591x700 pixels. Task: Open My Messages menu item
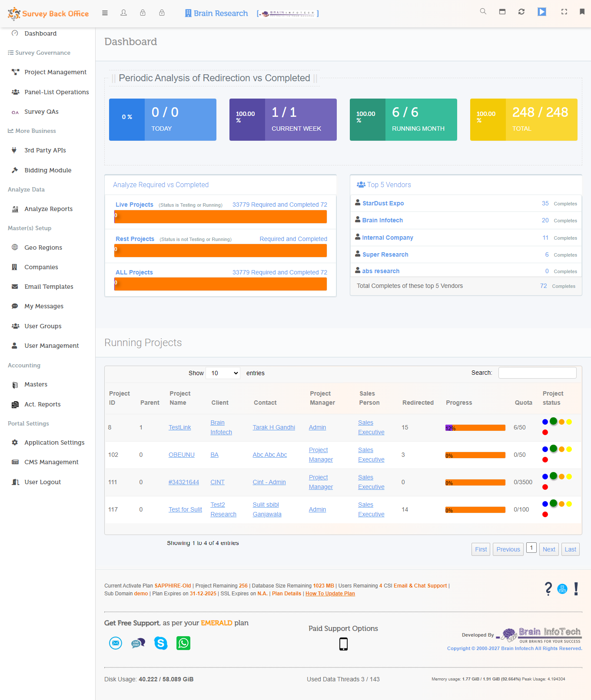[44, 306]
